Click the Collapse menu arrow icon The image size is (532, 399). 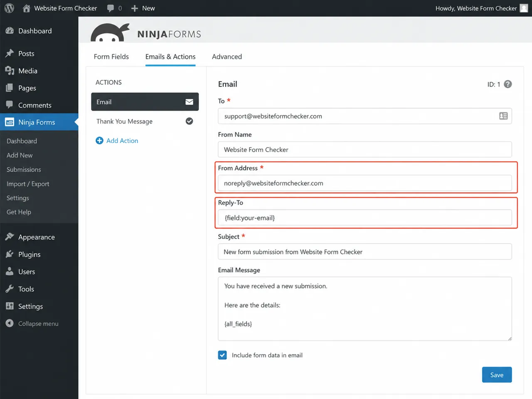(x=10, y=323)
